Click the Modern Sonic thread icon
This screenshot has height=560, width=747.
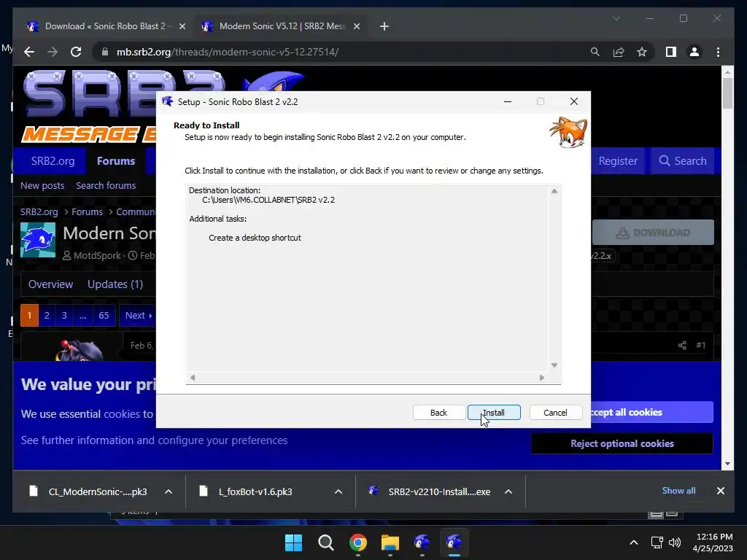pos(38,240)
